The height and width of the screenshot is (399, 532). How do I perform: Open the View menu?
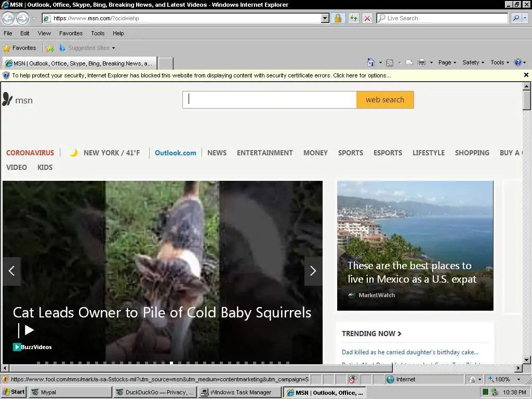(44, 33)
